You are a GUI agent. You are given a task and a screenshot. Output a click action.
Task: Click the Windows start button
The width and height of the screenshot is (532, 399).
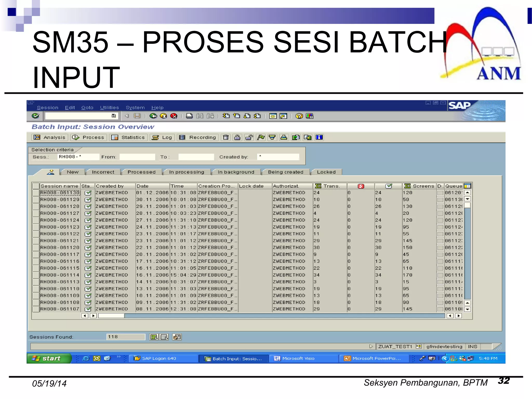(49, 358)
